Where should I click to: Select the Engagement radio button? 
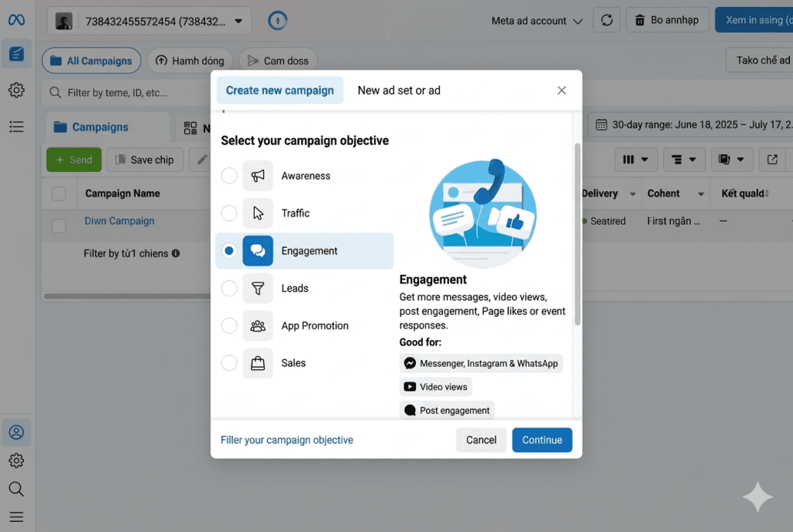pos(229,251)
